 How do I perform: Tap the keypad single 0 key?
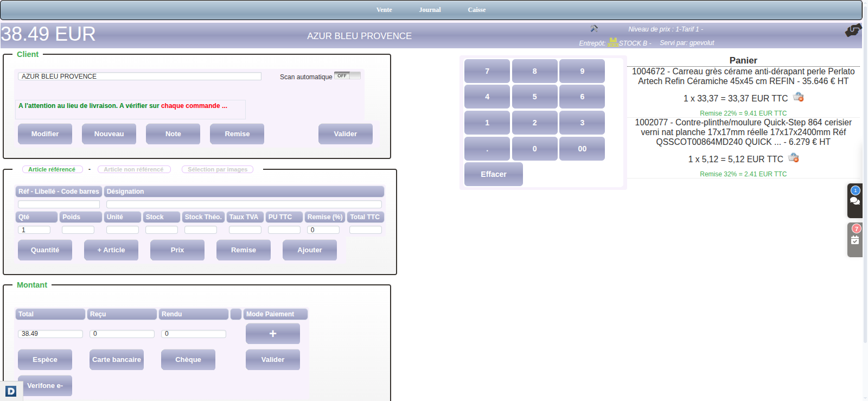click(535, 149)
